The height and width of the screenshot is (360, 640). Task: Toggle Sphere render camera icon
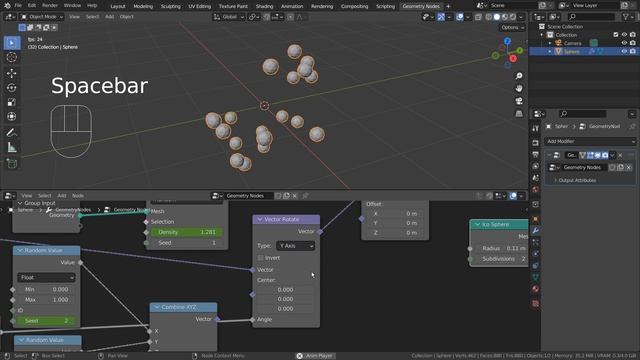coord(632,51)
